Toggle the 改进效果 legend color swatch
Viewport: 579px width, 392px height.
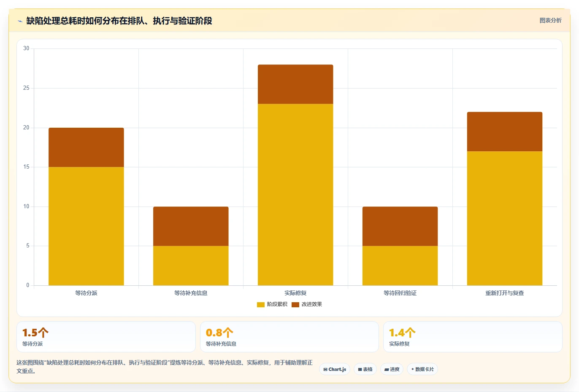(295, 304)
